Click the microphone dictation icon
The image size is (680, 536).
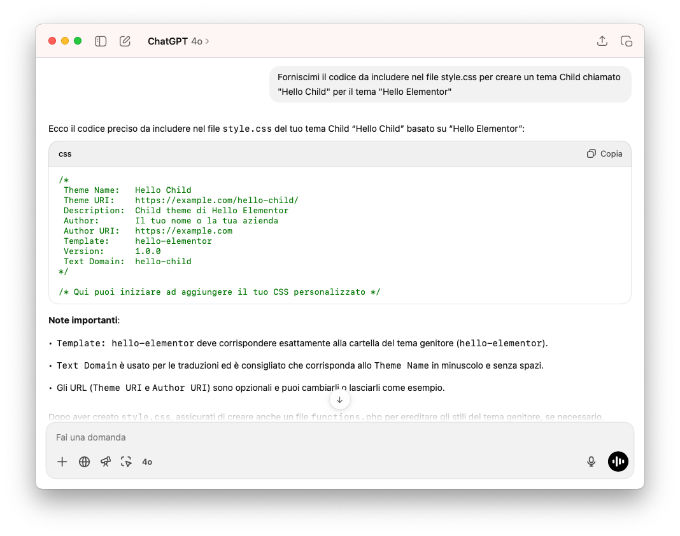(x=591, y=462)
